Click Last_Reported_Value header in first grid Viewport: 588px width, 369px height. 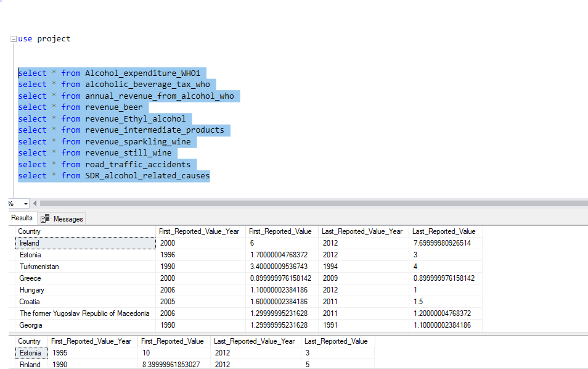pos(446,231)
